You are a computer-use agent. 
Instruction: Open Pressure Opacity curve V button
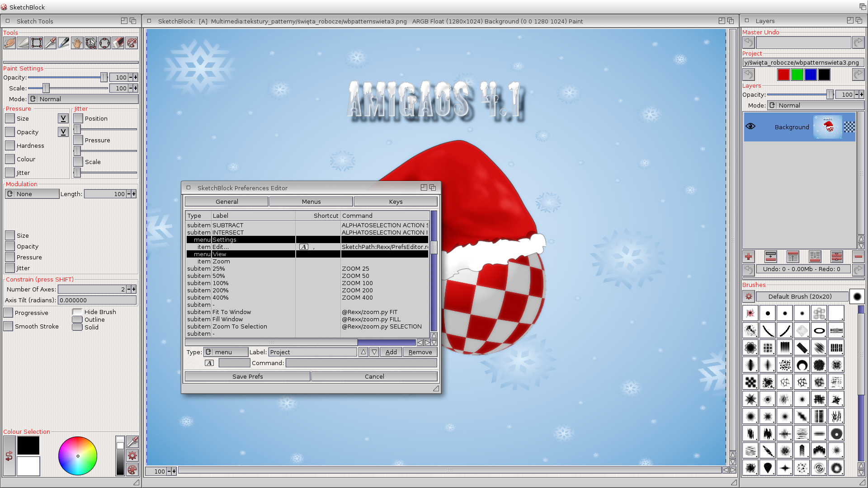tap(63, 132)
